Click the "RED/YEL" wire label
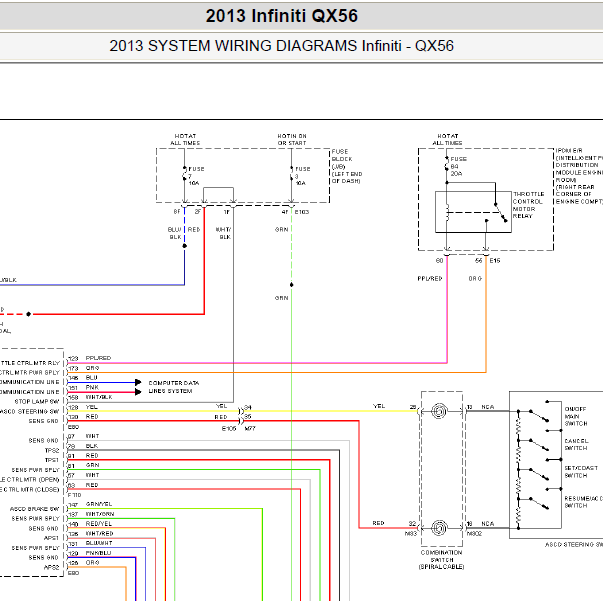The image size is (603, 601). point(98,524)
